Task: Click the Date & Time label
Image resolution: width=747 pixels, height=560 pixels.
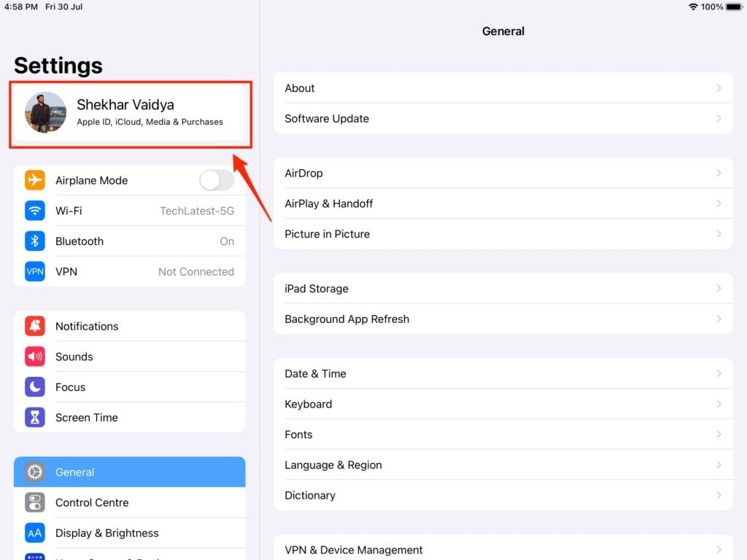Action: [315, 374]
